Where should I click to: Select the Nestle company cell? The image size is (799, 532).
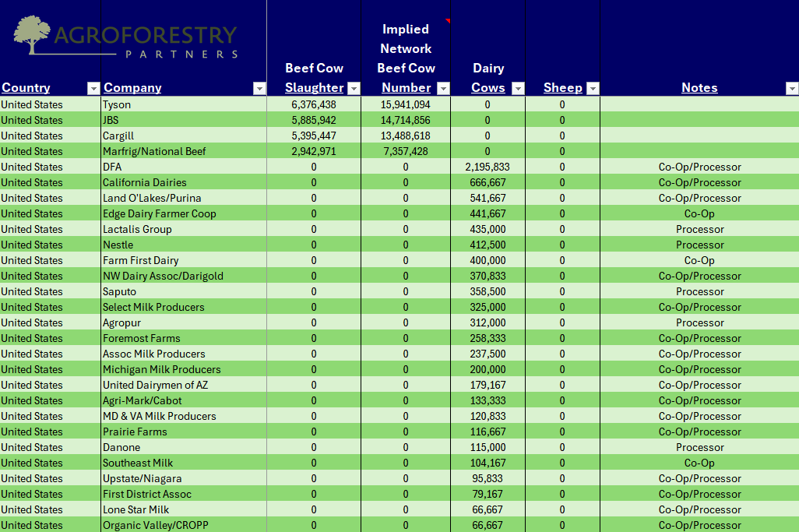pos(184,245)
